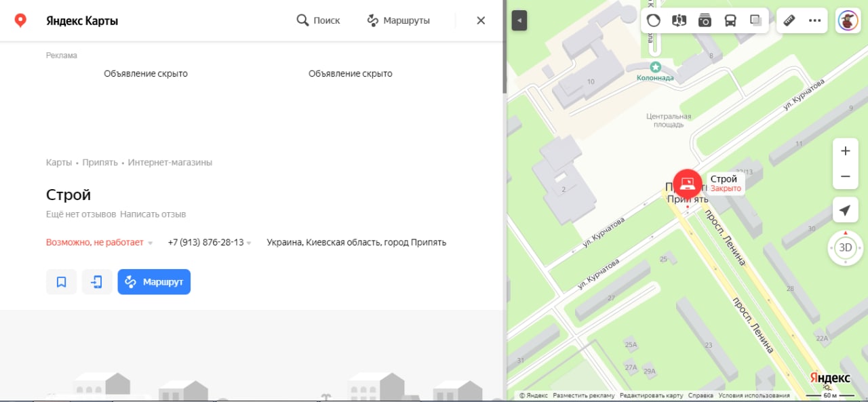Click Ещё нет отзывов text

pos(81,214)
